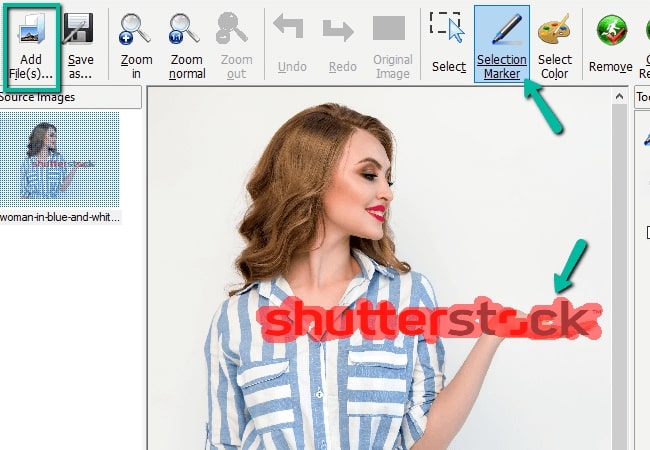Click the green Remove button

611,43
